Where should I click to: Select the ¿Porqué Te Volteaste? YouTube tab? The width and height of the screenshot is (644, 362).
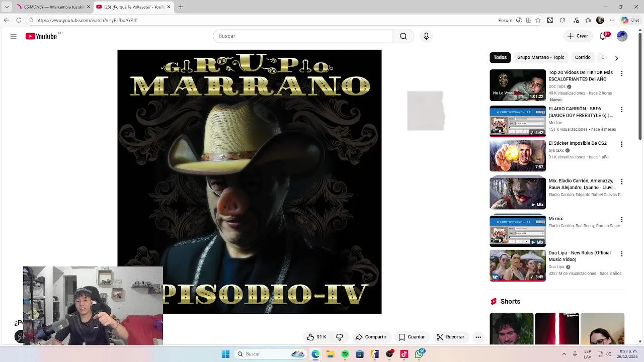133,7
